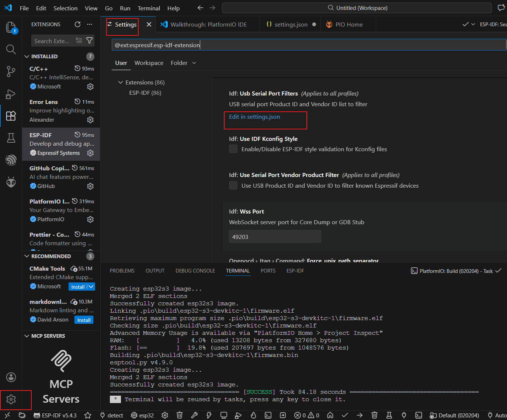Open PlatformIO Home from status bar house icon
The width and height of the screenshot is (507, 420).
point(330,415)
